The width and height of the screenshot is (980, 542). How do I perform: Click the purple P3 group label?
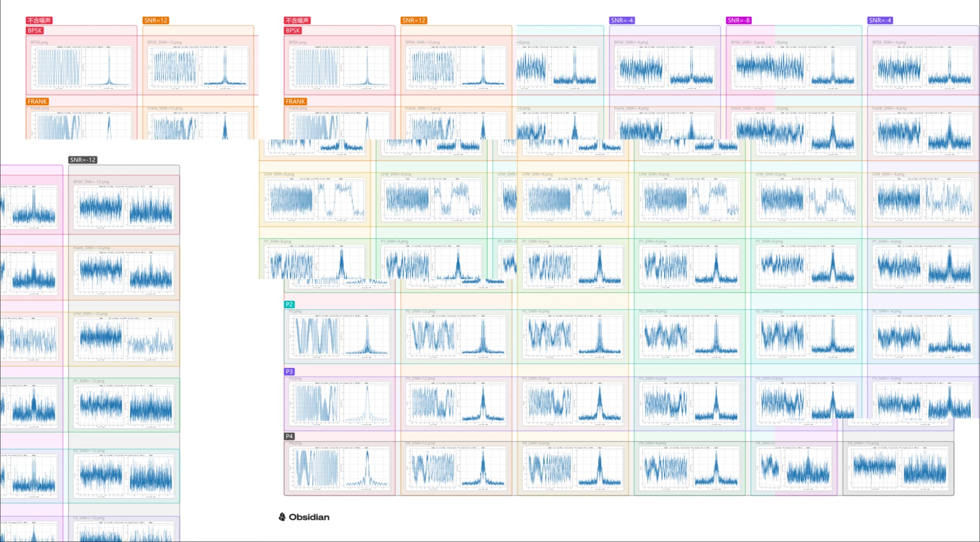289,372
